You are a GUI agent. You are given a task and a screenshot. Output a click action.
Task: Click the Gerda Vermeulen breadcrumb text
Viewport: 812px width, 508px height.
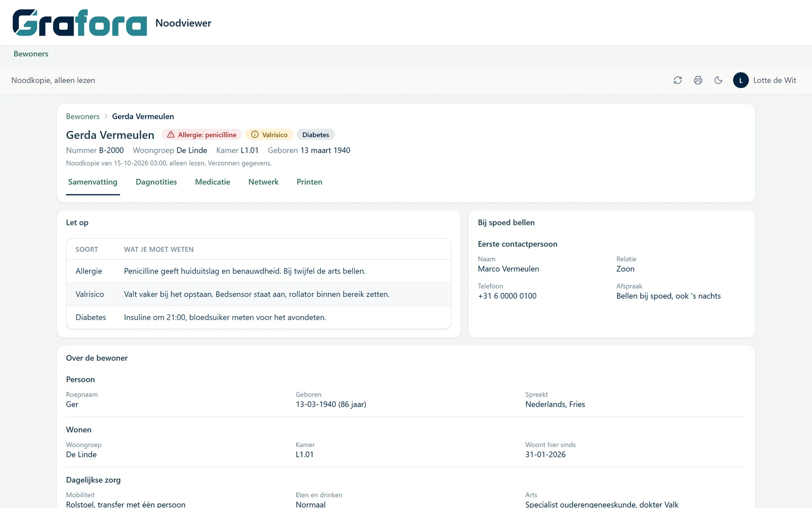(x=143, y=116)
